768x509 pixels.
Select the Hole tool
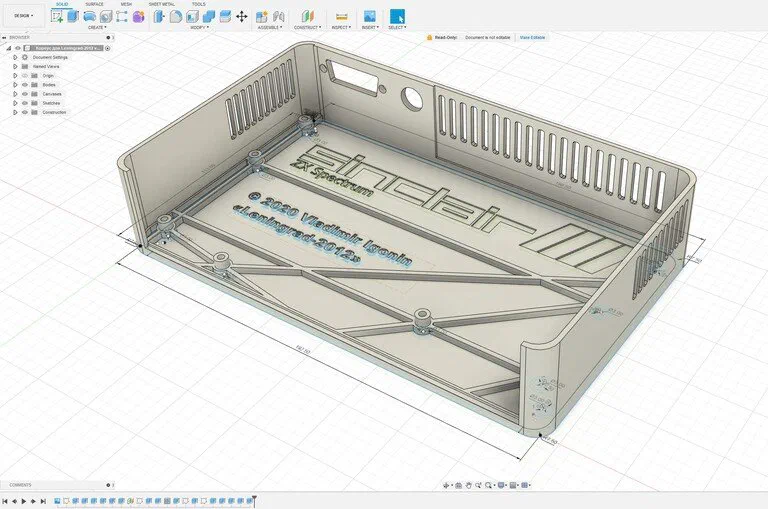click(x=106, y=16)
